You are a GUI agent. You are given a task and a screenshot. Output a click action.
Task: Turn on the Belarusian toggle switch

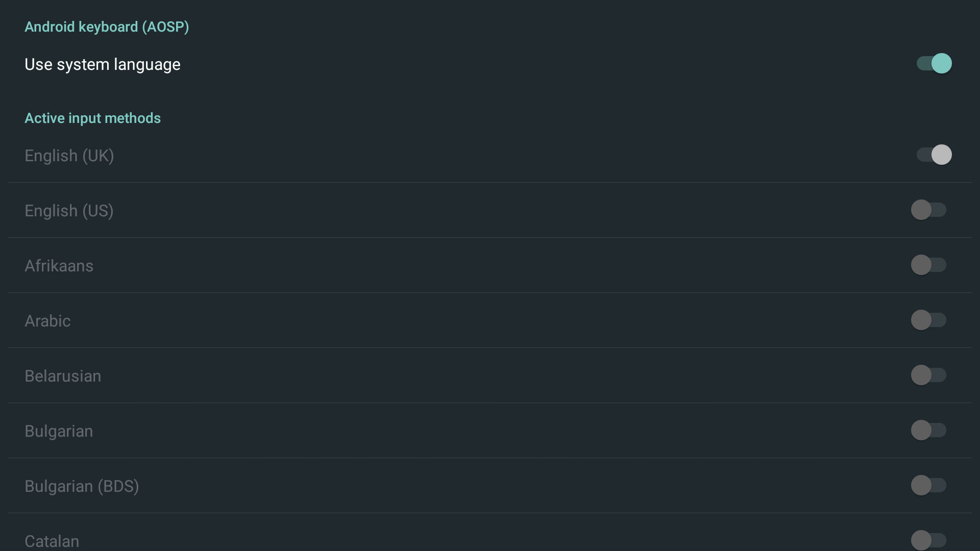click(928, 375)
